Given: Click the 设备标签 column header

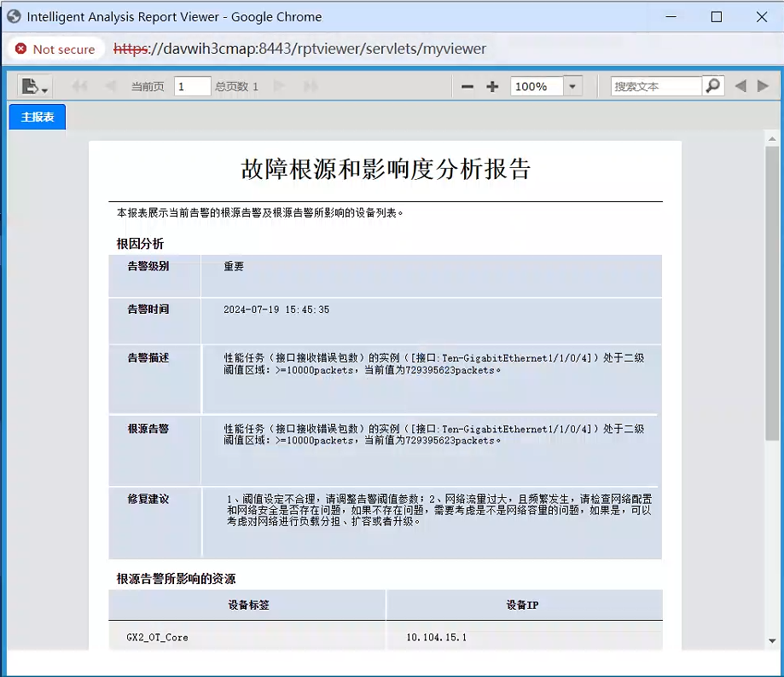Looking at the screenshot, I should click(x=248, y=605).
